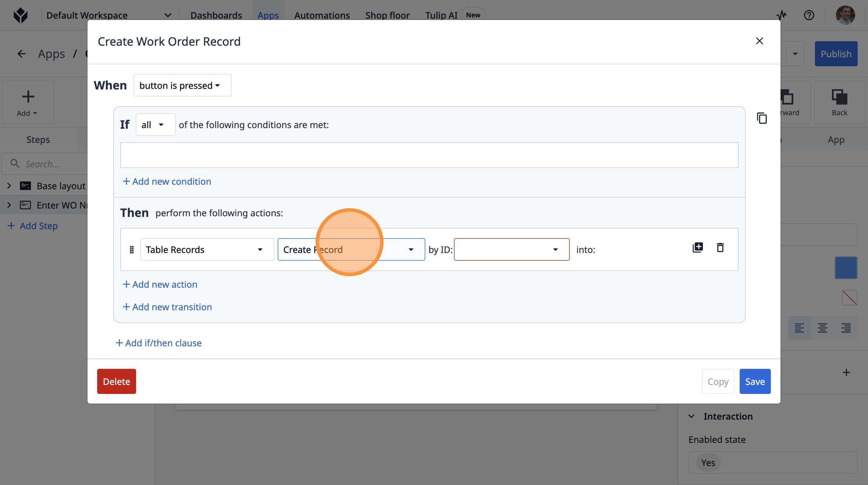Image resolution: width=868 pixels, height=485 pixels.
Task: Click the duplicate action icon
Action: pyautogui.click(x=697, y=248)
